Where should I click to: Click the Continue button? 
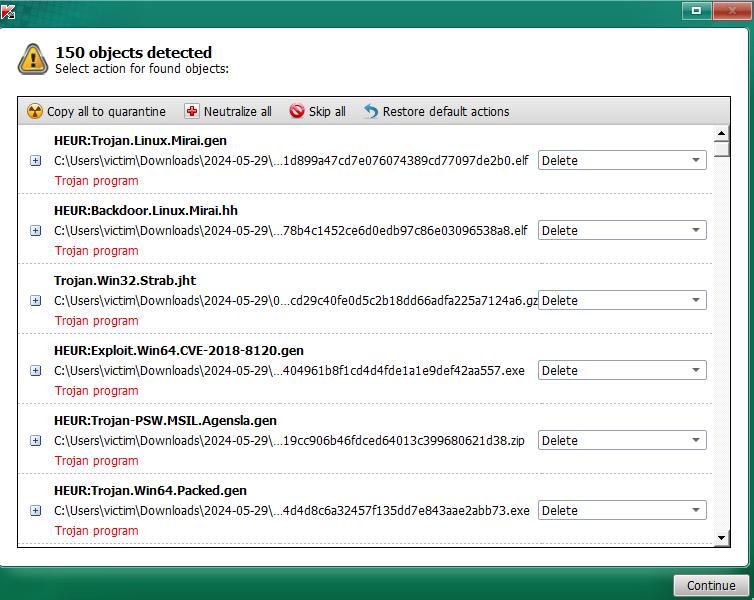point(711,585)
